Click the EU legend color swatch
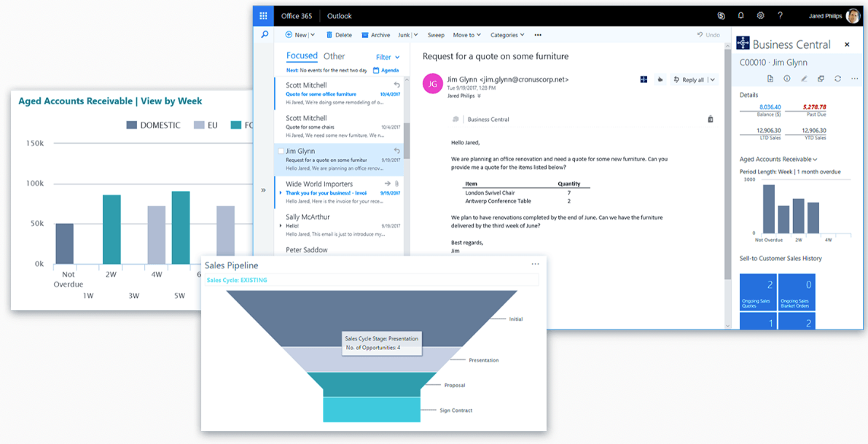868x444 pixels. pyautogui.click(x=199, y=125)
